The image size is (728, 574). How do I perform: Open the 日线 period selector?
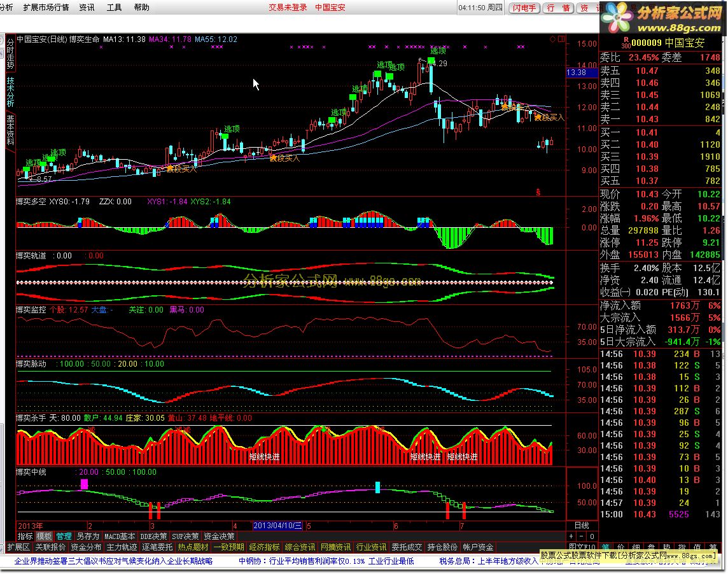[581, 526]
